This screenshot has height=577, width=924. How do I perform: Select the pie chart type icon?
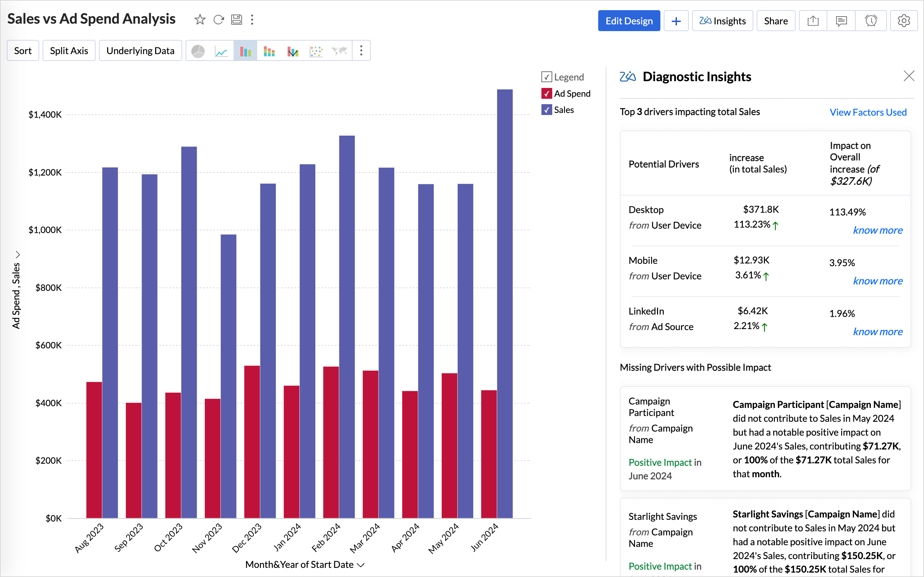[198, 51]
